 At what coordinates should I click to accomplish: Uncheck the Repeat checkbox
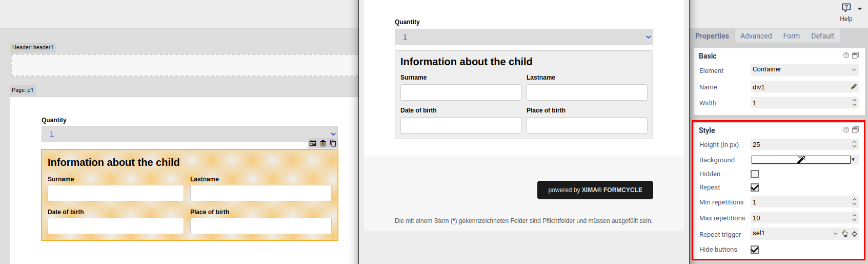(x=755, y=187)
